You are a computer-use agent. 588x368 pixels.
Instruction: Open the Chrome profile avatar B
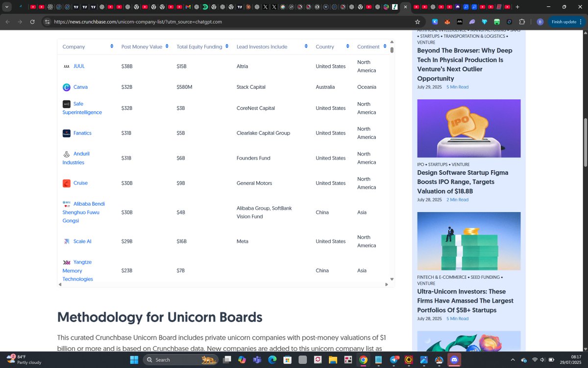540,22
